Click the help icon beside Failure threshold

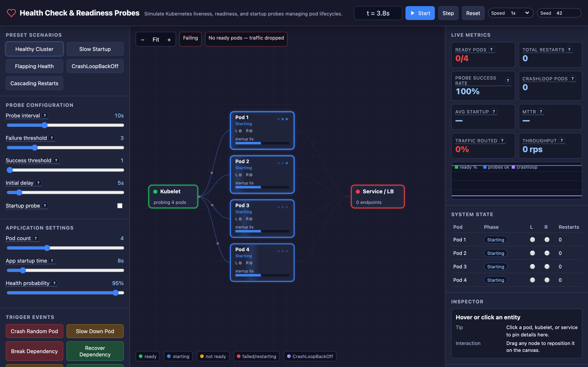click(x=52, y=138)
